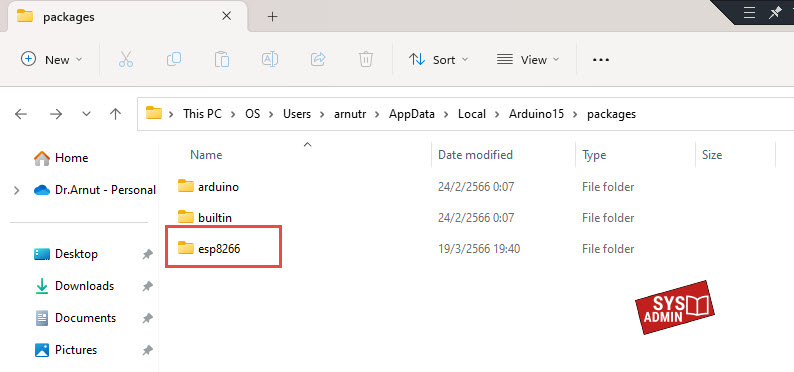Viewport: 794px width, 372px height.
Task: Unpin Documents using its pin icon
Action: click(x=147, y=318)
